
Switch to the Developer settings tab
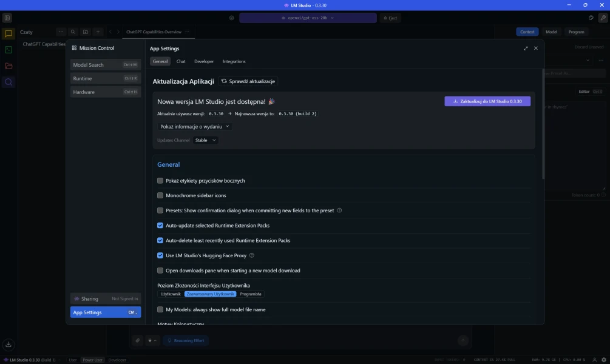click(204, 61)
